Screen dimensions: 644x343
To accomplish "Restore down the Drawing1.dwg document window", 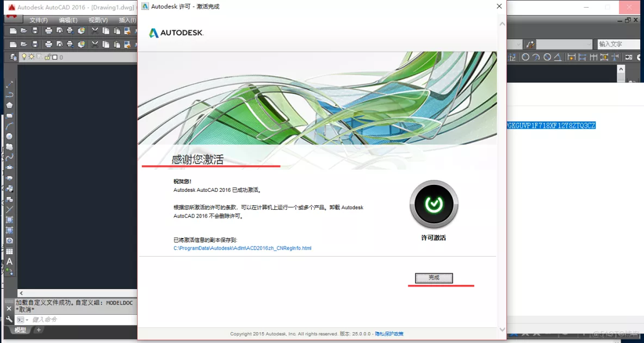I will pyautogui.click(x=628, y=20).
